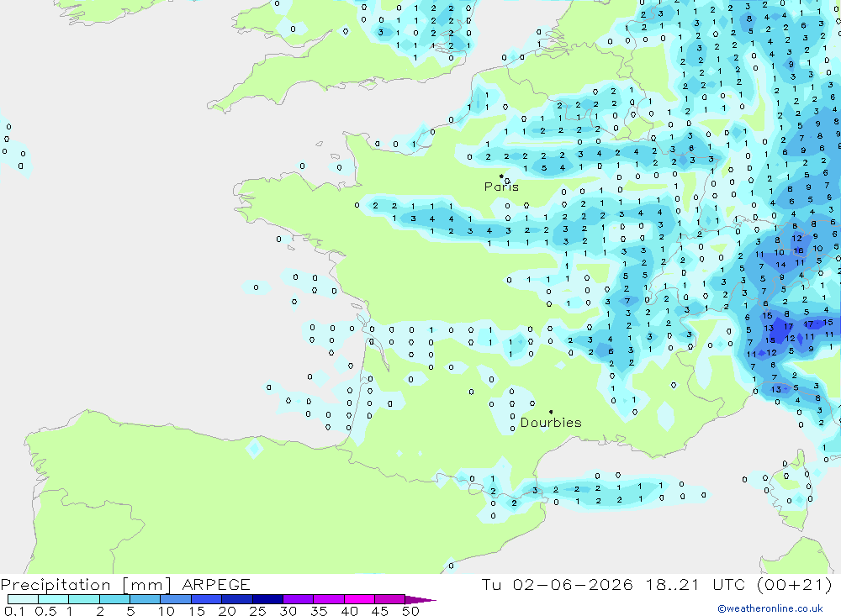Click the '(00+21)' forecast run text
The height and width of the screenshot is (616, 841).
click(x=795, y=585)
